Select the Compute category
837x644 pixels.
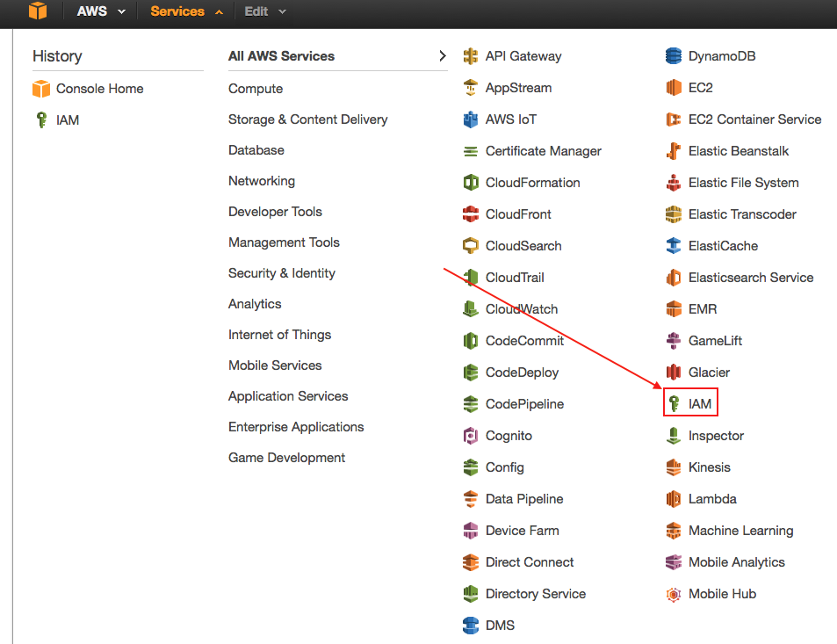coord(256,89)
